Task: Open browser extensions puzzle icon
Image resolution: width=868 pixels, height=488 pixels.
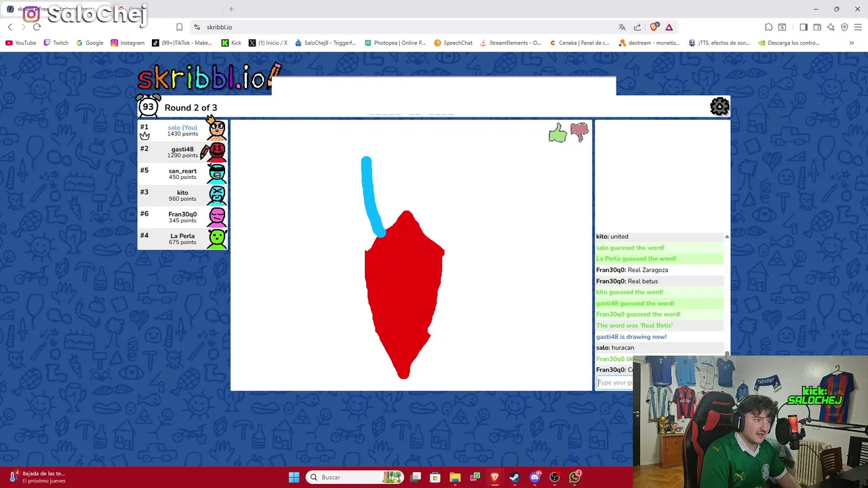Action: click(x=768, y=27)
